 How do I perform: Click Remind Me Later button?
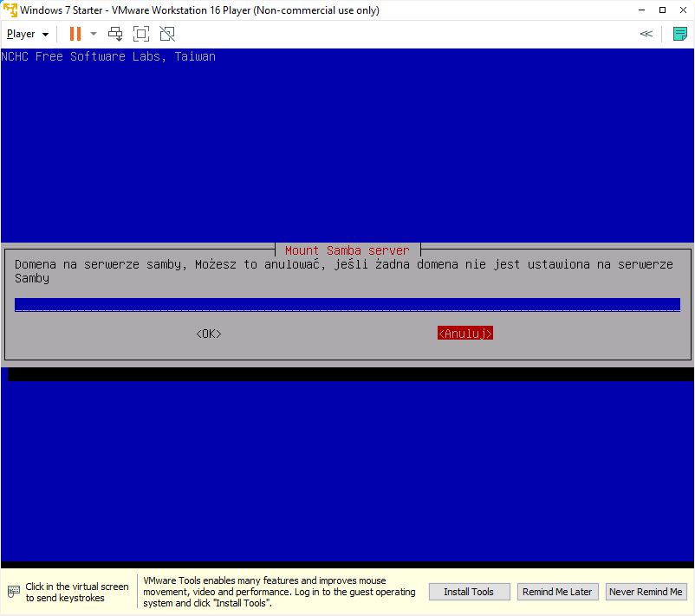(x=556, y=592)
